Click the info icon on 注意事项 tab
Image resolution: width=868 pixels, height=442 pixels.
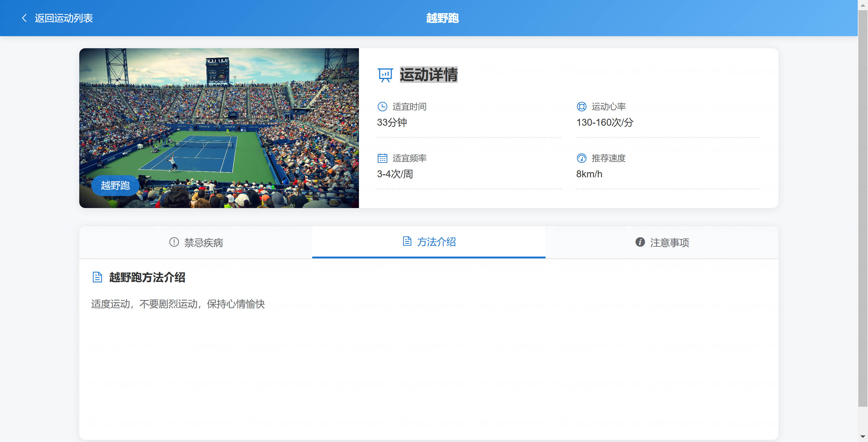tap(640, 242)
